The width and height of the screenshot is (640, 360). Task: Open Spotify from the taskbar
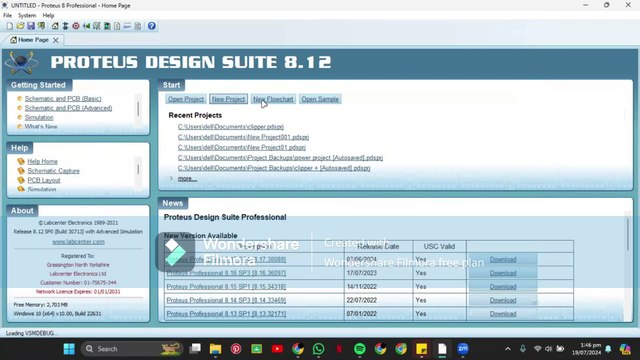pos(360,349)
